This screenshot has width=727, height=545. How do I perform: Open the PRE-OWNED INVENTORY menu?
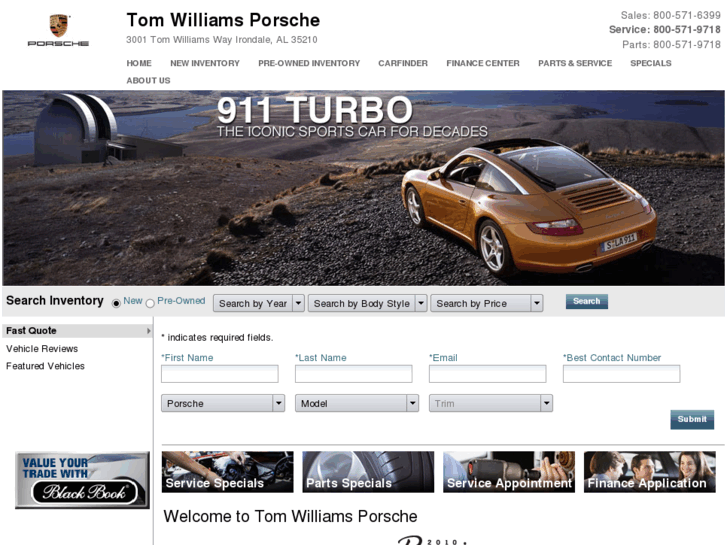pyautogui.click(x=309, y=63)
